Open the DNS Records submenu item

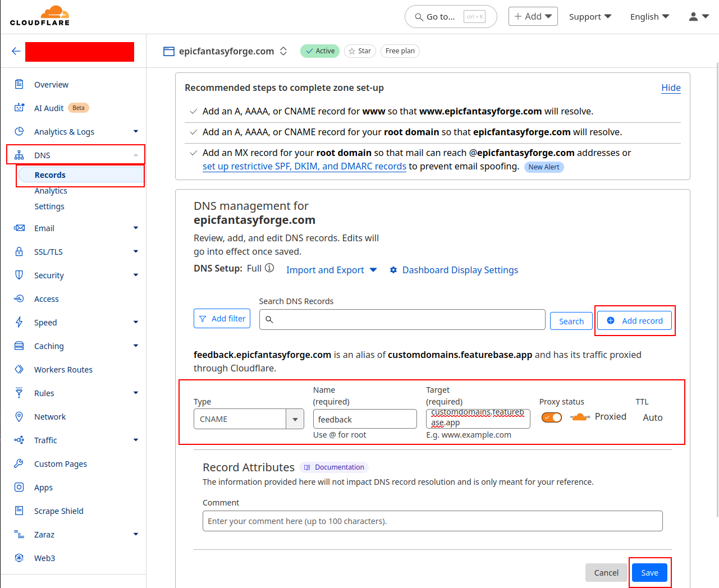pos(81,175)
